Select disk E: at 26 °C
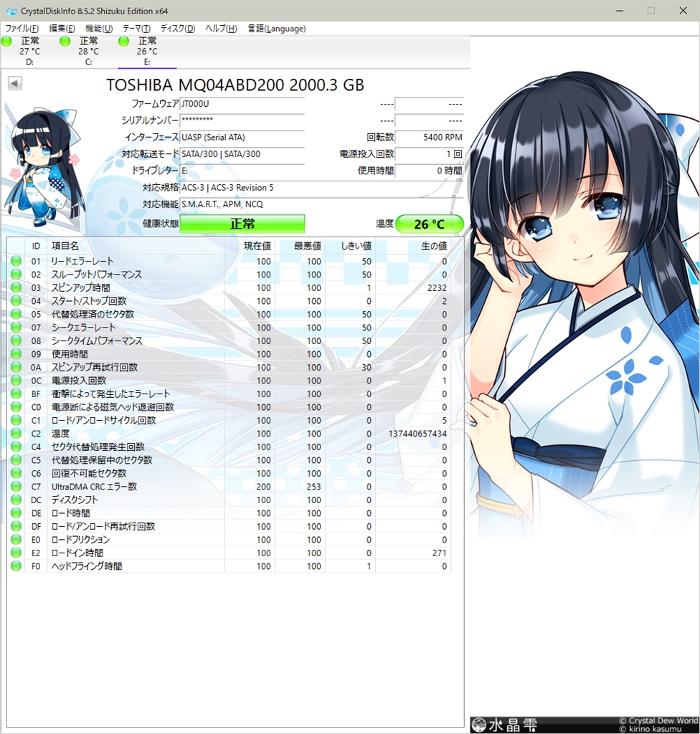Screen dimensions: 700x734 pos(147,52)
